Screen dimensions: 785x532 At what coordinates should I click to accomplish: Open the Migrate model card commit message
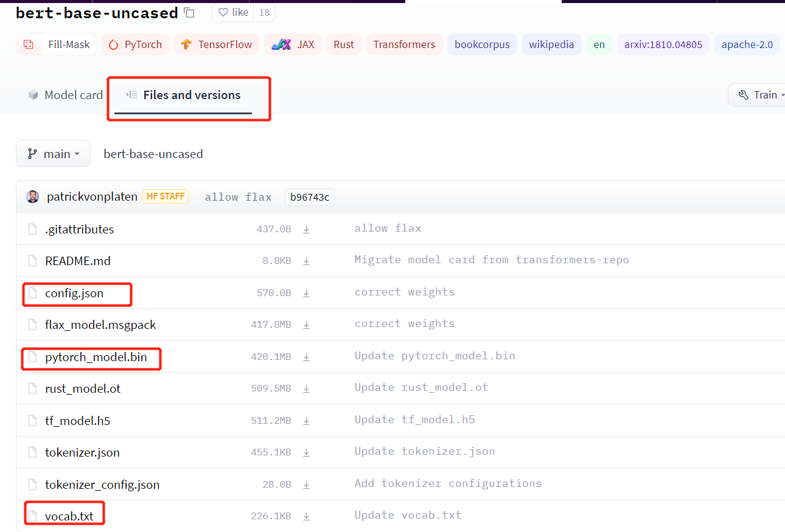pyautogui.click(x=492, y=260)
